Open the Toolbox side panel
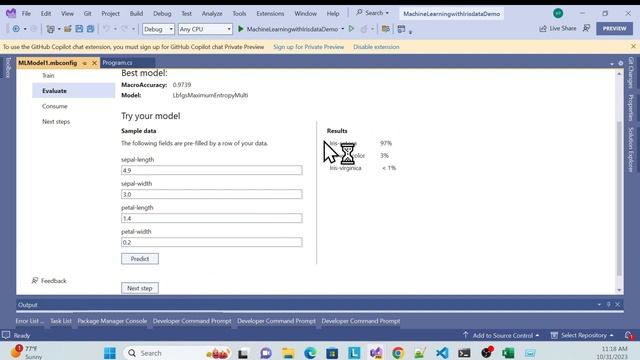This screenshot has height=360, width=640. [x=8, y=67]
